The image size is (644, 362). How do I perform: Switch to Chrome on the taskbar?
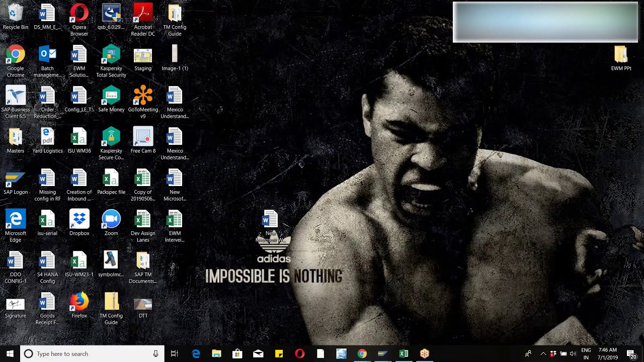click(x=362, y=354)
